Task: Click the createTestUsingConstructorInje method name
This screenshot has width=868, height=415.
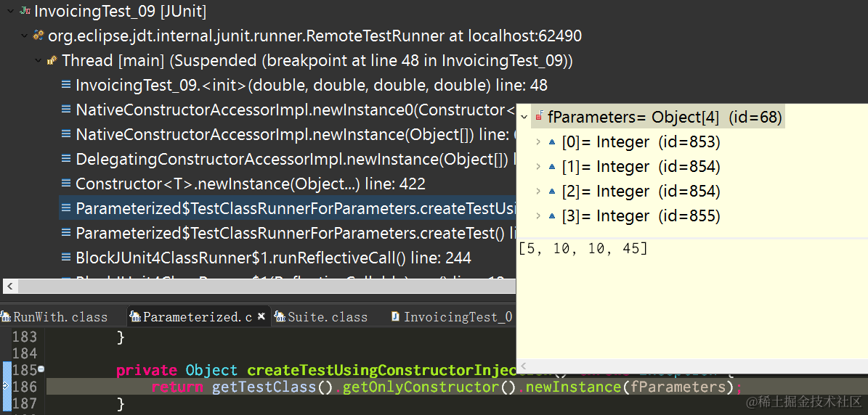Action: coord(381,370)
